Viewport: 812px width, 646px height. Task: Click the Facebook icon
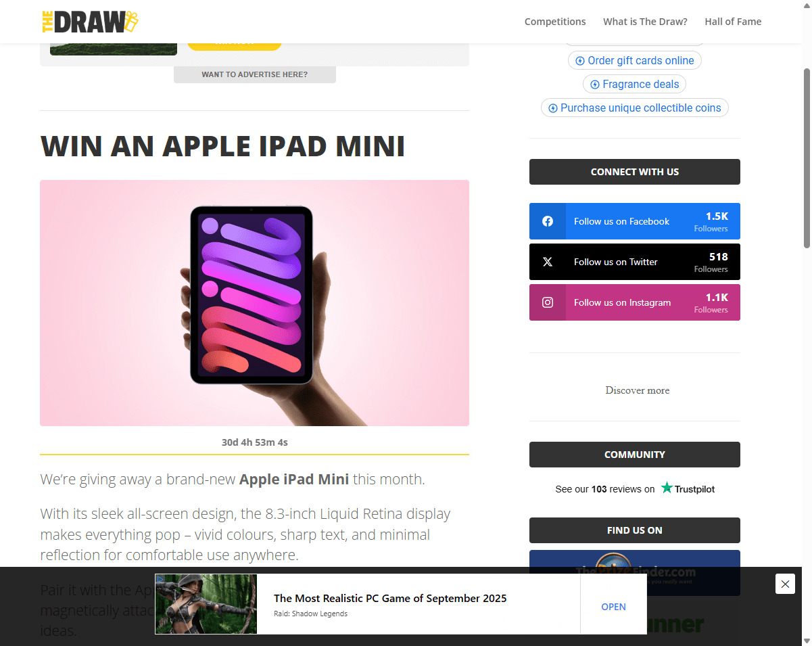point(548,221)
